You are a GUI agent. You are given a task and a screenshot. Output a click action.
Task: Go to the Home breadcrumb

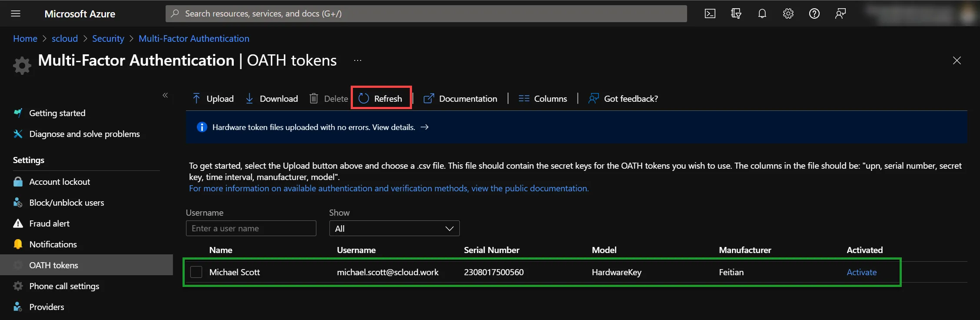[x=25, y=39]
